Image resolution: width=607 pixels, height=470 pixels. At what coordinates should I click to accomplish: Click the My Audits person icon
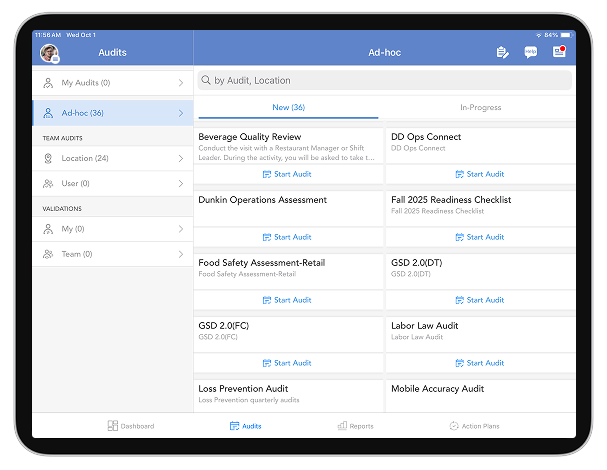tap(48, 83)
